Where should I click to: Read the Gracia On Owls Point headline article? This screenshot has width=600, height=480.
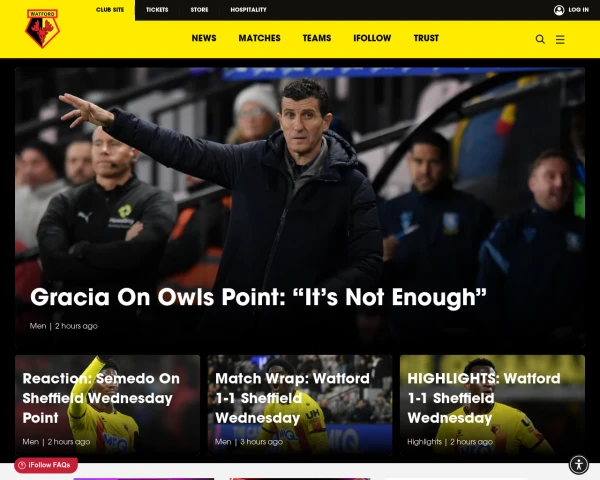point(258,297)
